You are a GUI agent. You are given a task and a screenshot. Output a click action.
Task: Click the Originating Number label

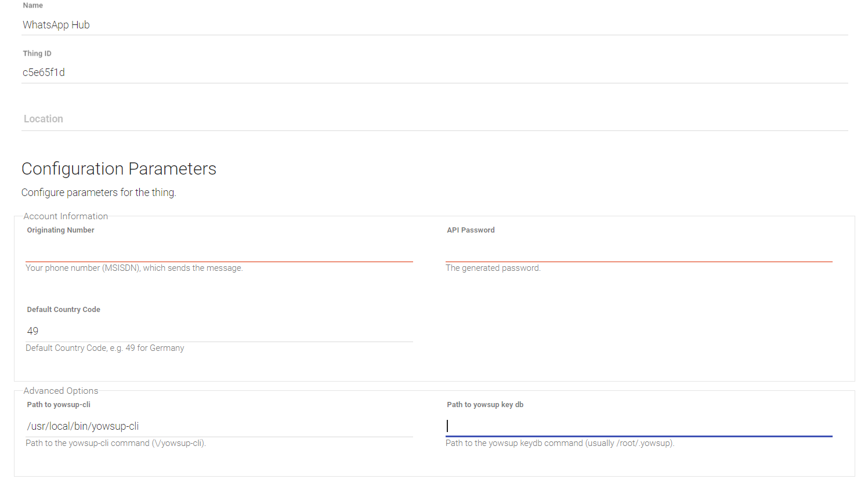click(x=60, y=230)
